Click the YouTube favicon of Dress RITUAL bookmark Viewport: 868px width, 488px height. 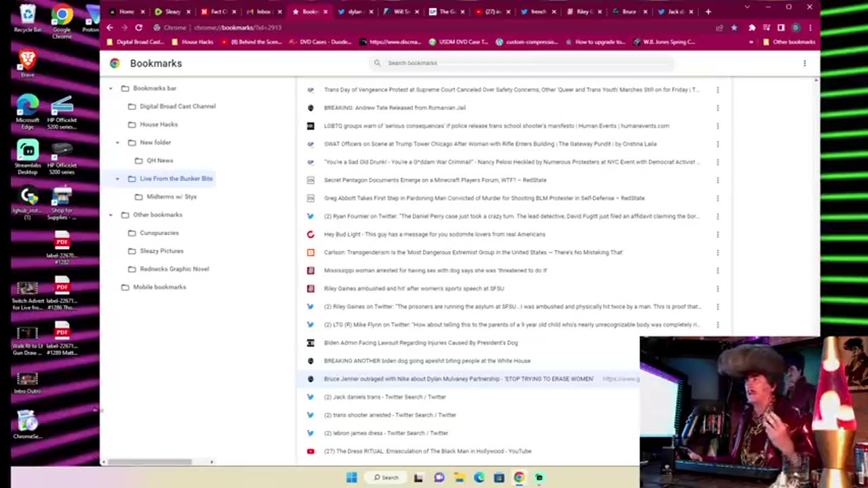311,451
